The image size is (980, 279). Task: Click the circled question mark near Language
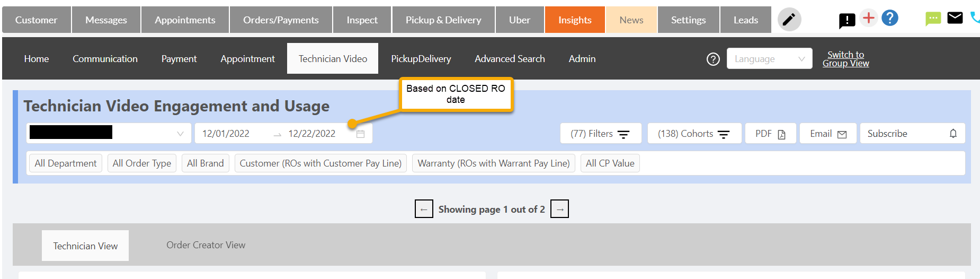pyautogui.click(x=713, y=59)
